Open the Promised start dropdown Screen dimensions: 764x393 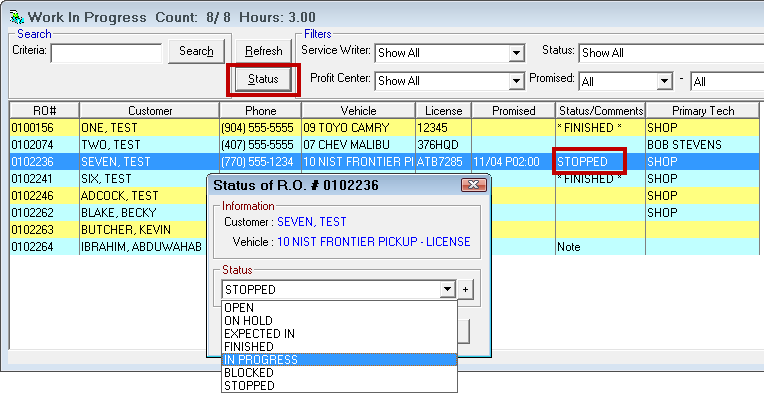tap(665, 81)
